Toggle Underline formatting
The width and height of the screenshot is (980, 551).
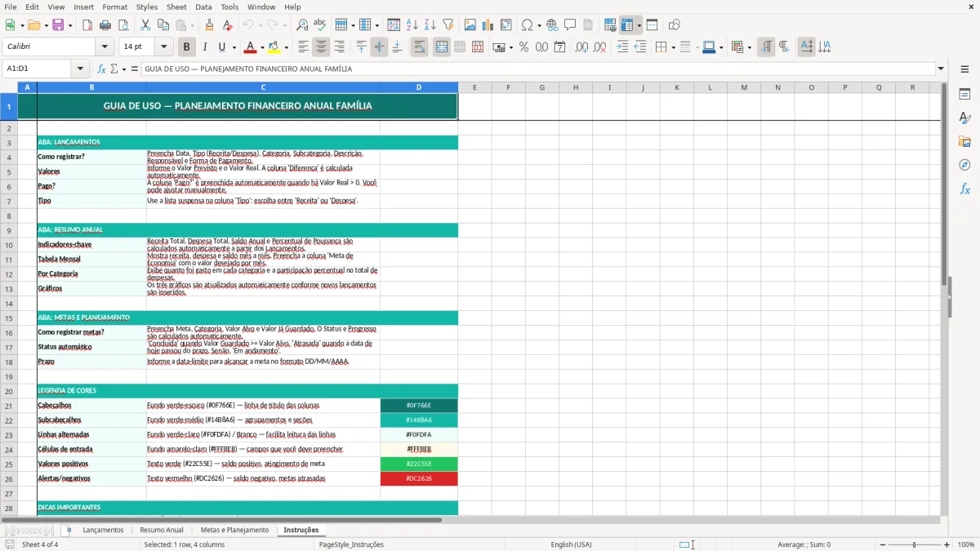(222, 47)
